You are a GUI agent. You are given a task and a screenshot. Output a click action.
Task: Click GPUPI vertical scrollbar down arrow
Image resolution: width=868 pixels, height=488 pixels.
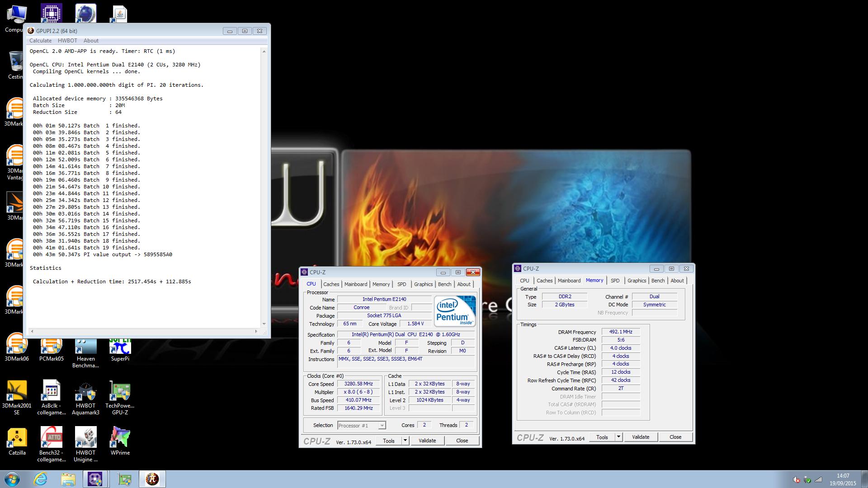[264, 324]
